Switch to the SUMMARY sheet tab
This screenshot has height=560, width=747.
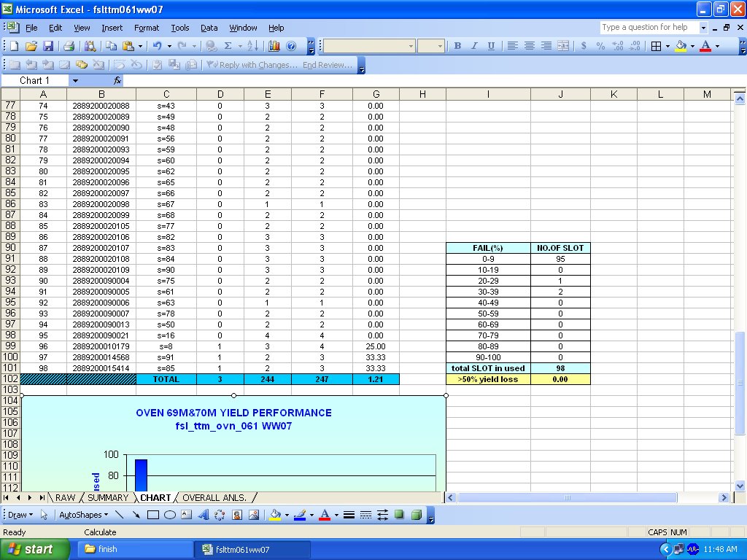click(108, 497)
